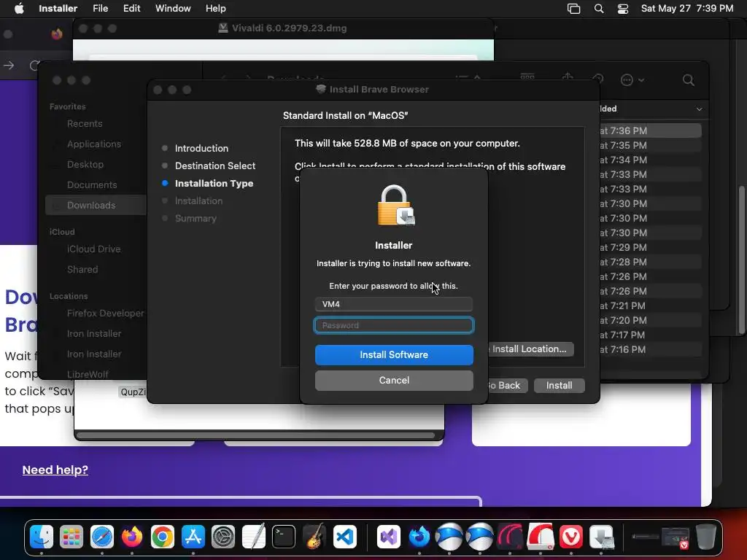Select the Finder row dated 7:21 PM

(650, 306)
